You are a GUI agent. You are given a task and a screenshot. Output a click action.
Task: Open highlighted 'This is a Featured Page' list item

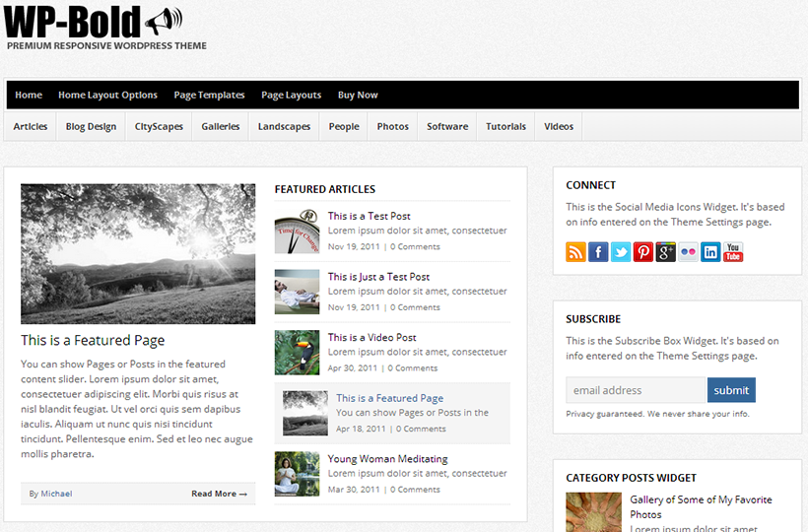coord(389,398)
